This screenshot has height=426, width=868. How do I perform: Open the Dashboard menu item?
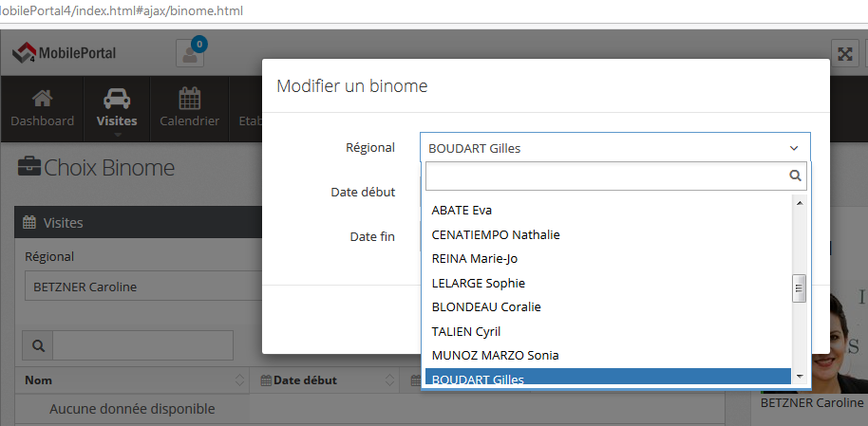pos(42,108)
